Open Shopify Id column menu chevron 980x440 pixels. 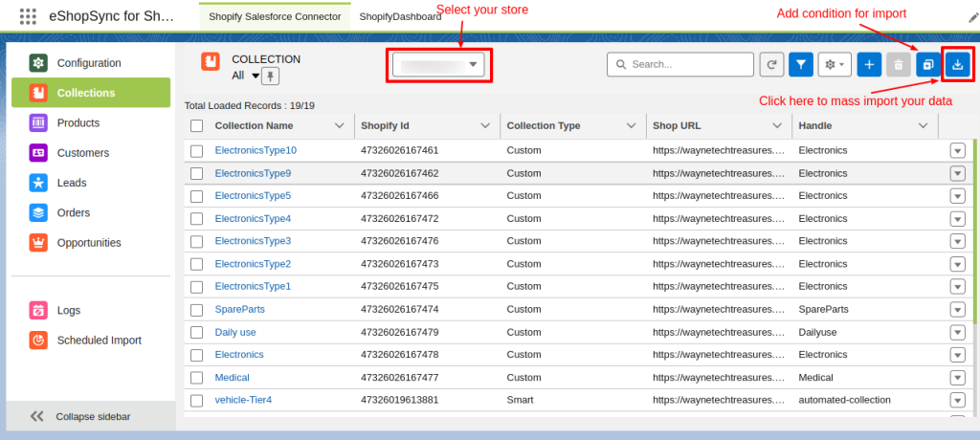tap(485, 125)
